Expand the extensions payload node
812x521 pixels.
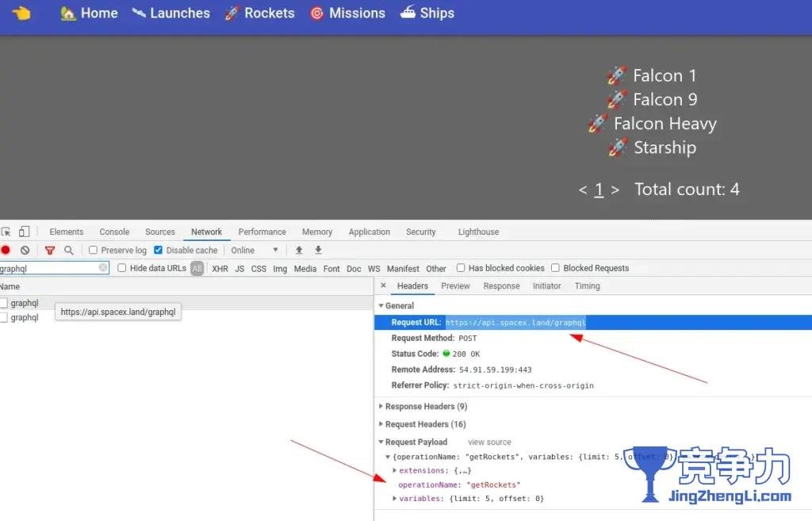395,471
